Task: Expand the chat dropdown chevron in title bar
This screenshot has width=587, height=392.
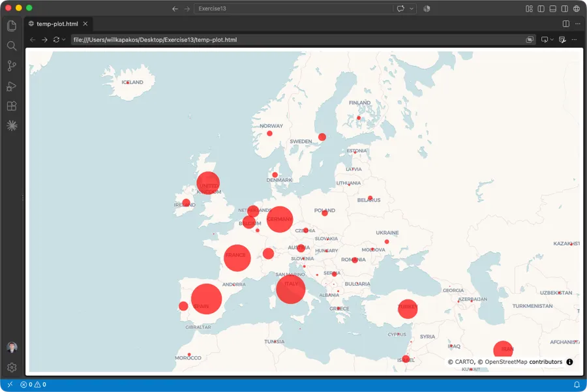Action: pos(412,8)
